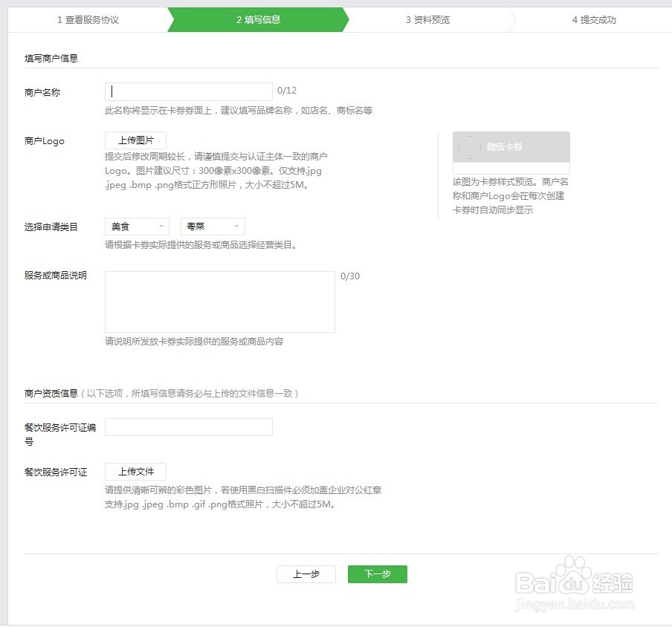Open the 粤菜 subcategory dropdown
Screen dimensions: 672x627
(212, 226)
